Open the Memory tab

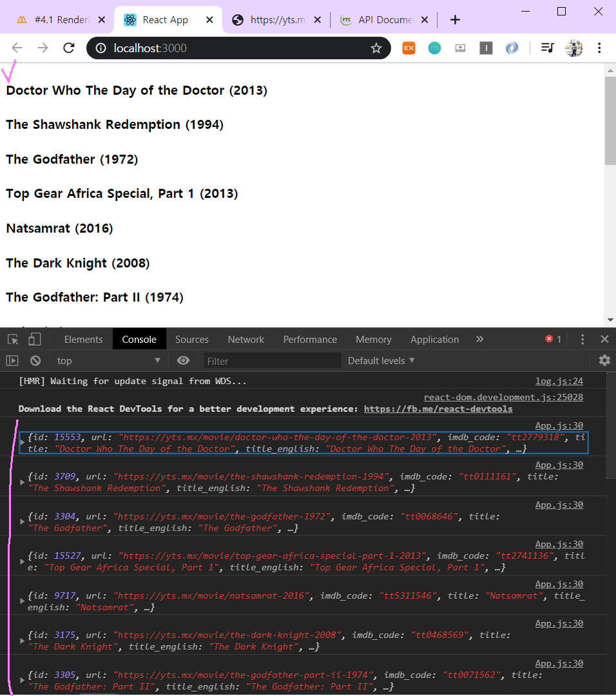[x=374, y=340]
